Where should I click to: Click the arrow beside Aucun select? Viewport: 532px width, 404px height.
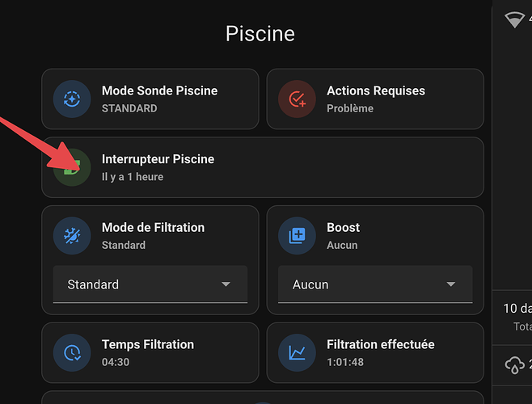tap(451, 284)
